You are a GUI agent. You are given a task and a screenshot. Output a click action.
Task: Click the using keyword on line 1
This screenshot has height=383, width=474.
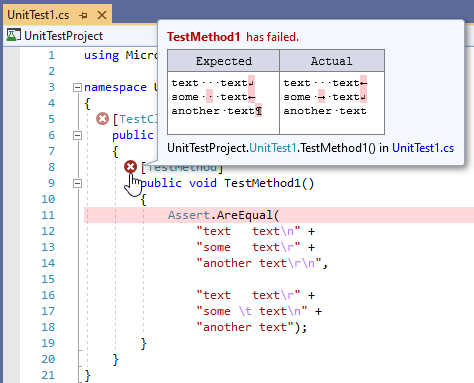click(x=101, y=55)
